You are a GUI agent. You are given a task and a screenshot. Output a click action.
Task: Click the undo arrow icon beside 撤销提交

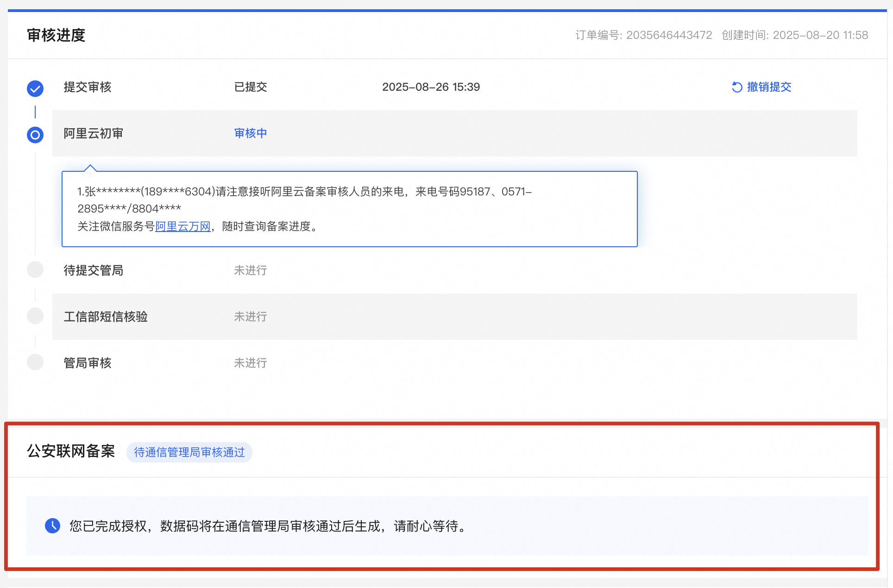click(x=736, y=87)
